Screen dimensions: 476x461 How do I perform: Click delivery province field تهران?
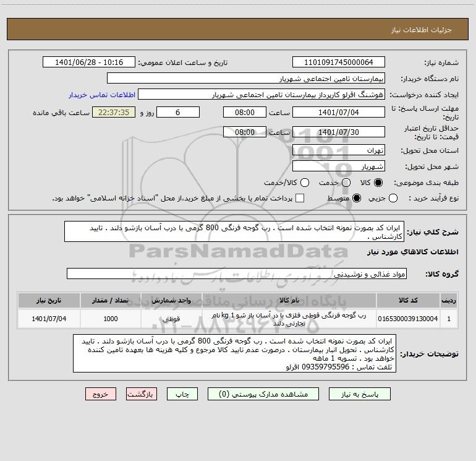339,150
